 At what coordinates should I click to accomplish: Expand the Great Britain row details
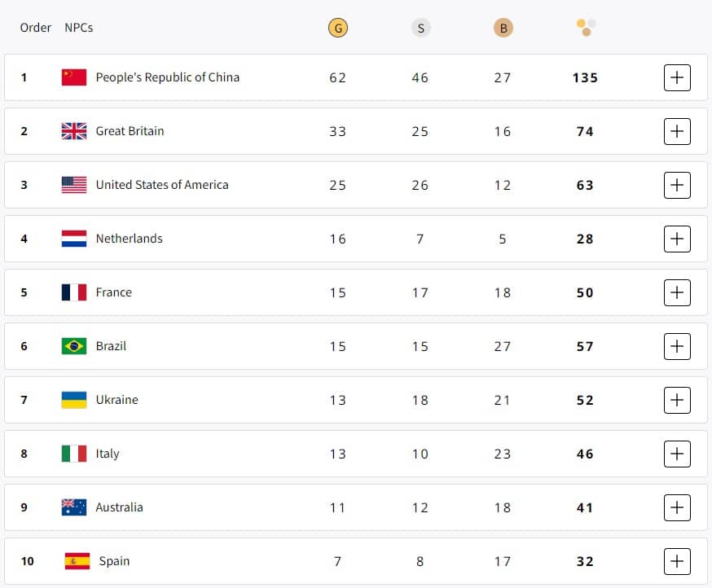point(677,131)
